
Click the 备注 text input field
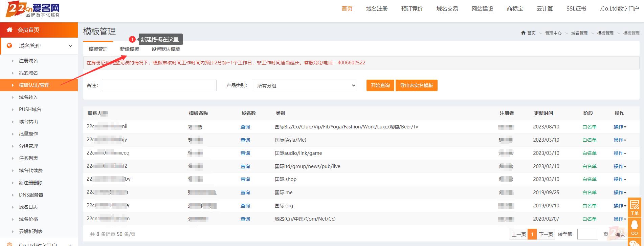click(159, 85)
